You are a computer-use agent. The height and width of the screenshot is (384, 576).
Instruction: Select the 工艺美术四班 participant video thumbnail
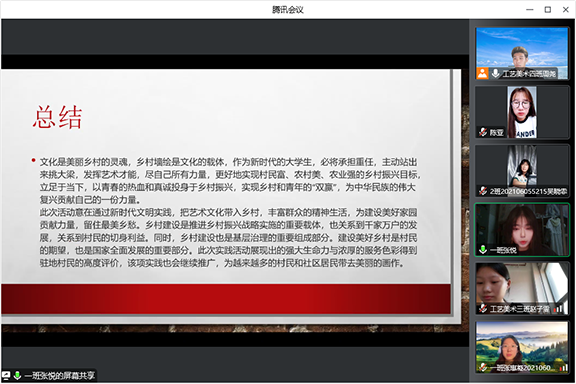pyautogui.click(x=522, y=53)
